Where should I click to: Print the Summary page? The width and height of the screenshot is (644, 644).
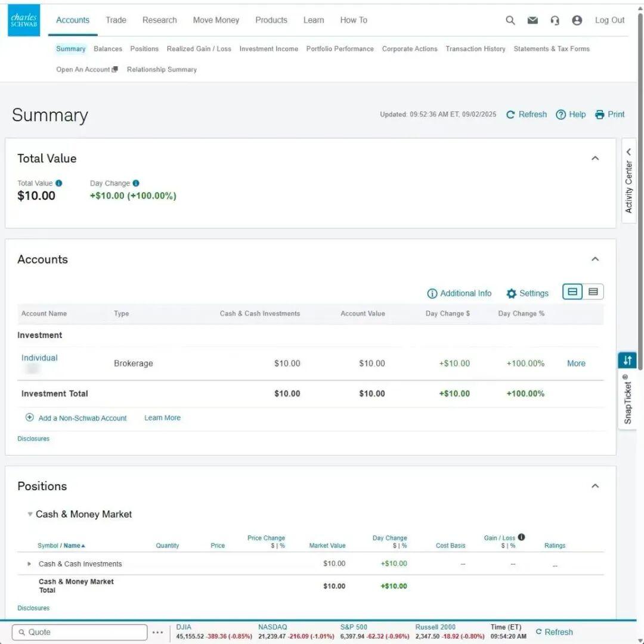pyautogui.click(x=609, y=114)
